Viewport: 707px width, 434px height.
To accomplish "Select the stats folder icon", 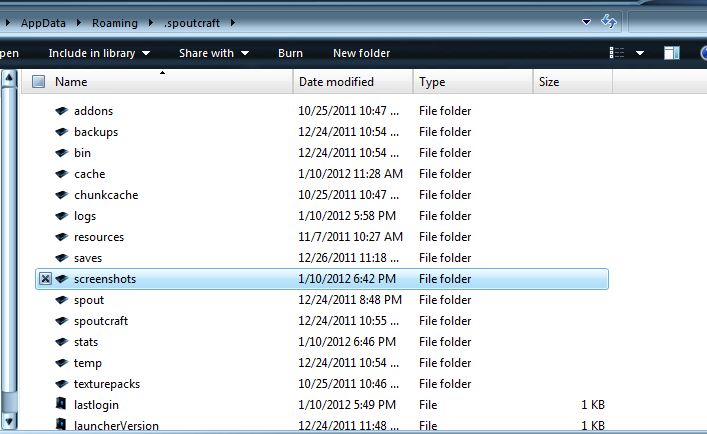I will (x=61, y=342).
